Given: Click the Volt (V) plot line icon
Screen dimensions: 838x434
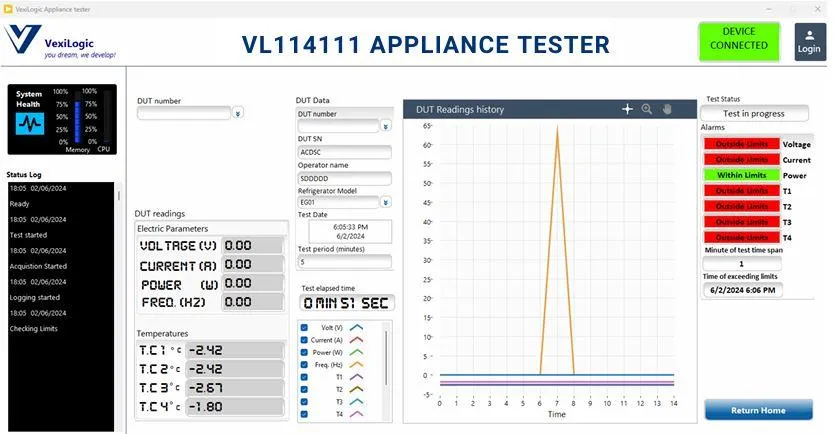Looking at the screenshot, I should tap(356, 327).
